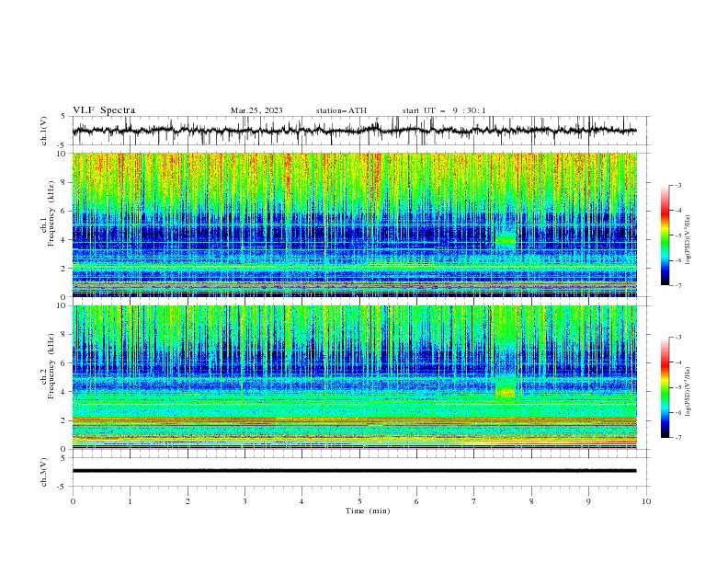Click the '8' kHz tick on ch.1 frequency axis
Viewport: 728px width, 563px height.
coord(64,182)
